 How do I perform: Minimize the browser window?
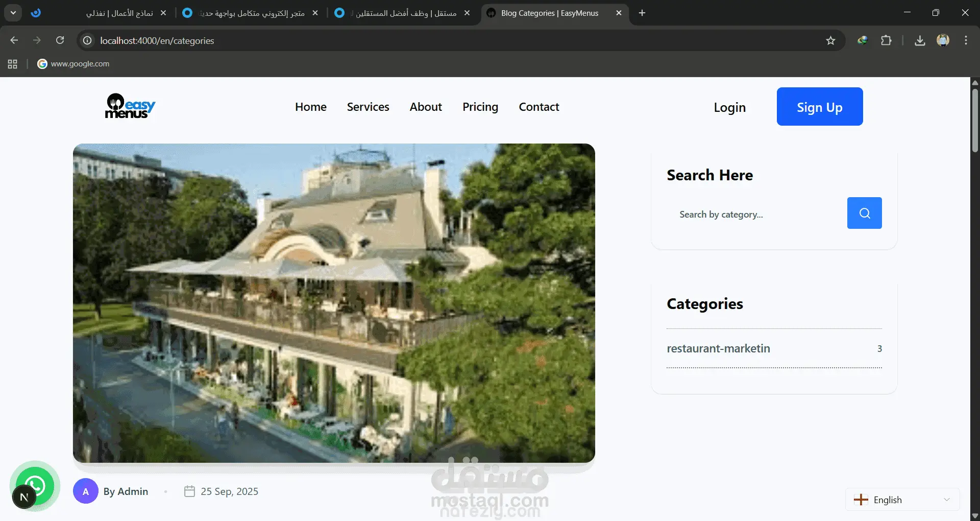pos(907,13)
